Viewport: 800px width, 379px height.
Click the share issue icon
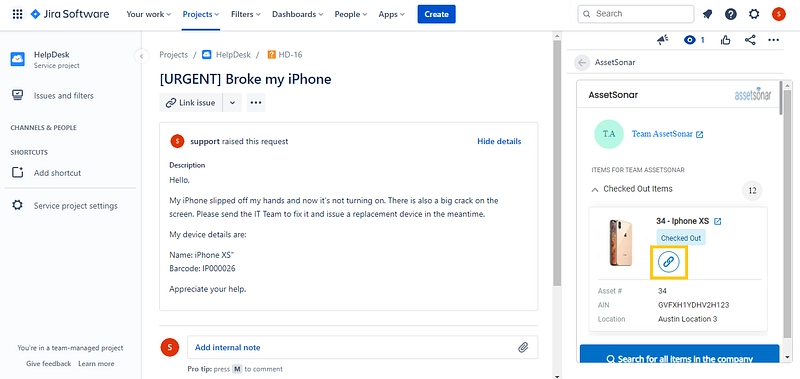750,40
